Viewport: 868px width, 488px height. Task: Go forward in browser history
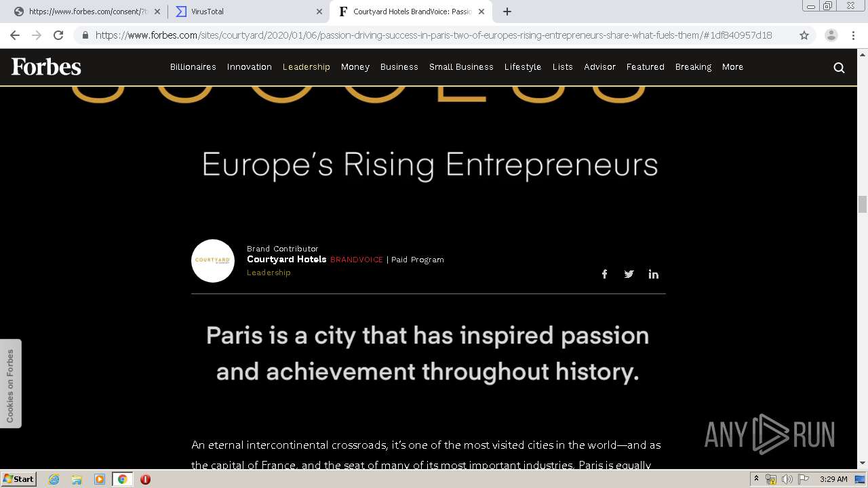pyautogui.click(x=37, y=35)
